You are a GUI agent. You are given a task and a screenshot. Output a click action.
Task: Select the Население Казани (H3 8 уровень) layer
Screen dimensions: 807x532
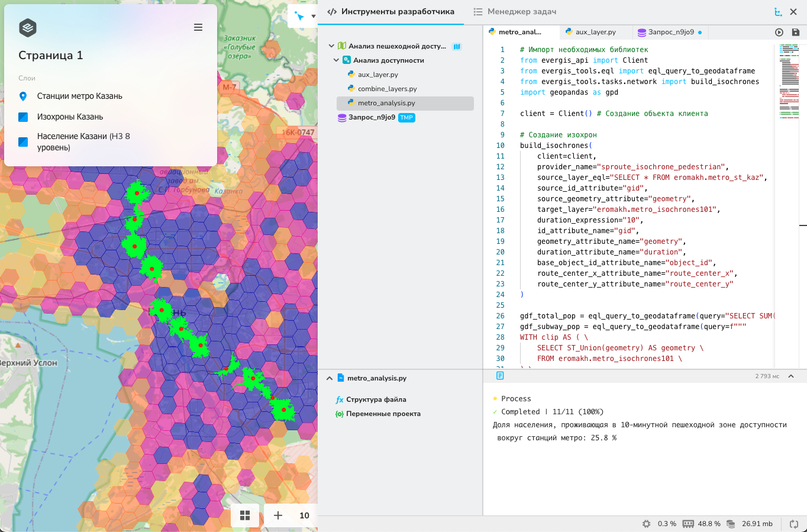[83, 141]
